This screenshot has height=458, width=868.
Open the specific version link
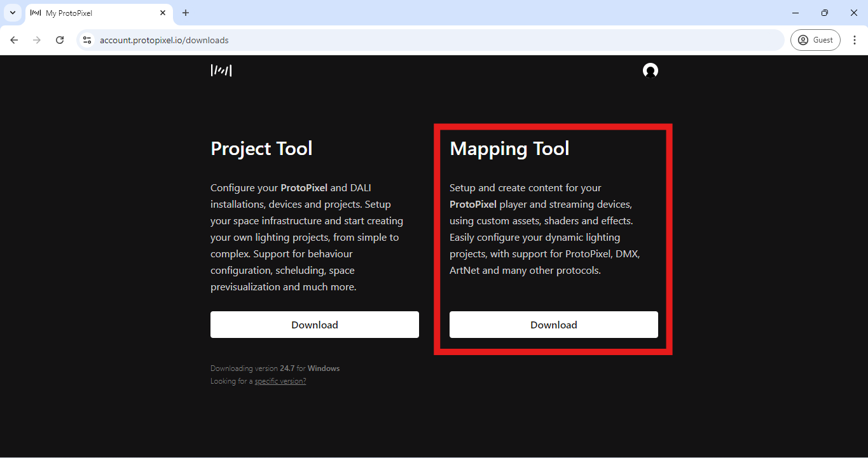click(x=280, y=381)
